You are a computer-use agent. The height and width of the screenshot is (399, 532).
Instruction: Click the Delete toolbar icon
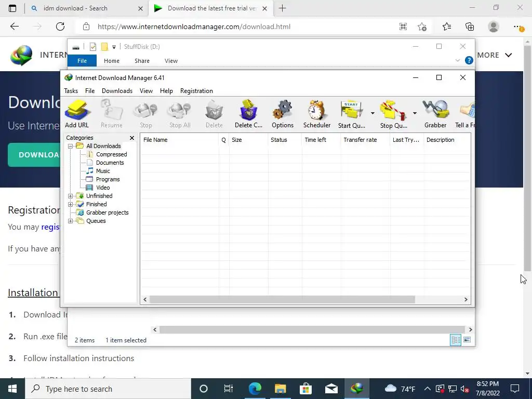click(x=214, y=114)
